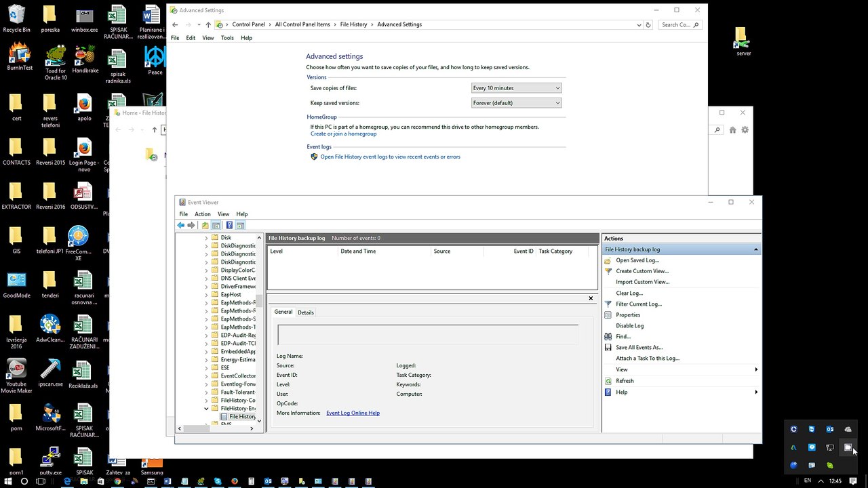The width and height of the screenshot is (868, 488).
Task: Open the Windows Start button
Action: coord(8,481)
